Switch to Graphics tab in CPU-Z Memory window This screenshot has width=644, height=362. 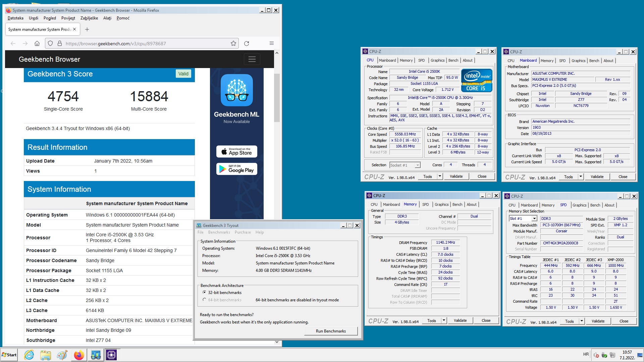[441, 204]
